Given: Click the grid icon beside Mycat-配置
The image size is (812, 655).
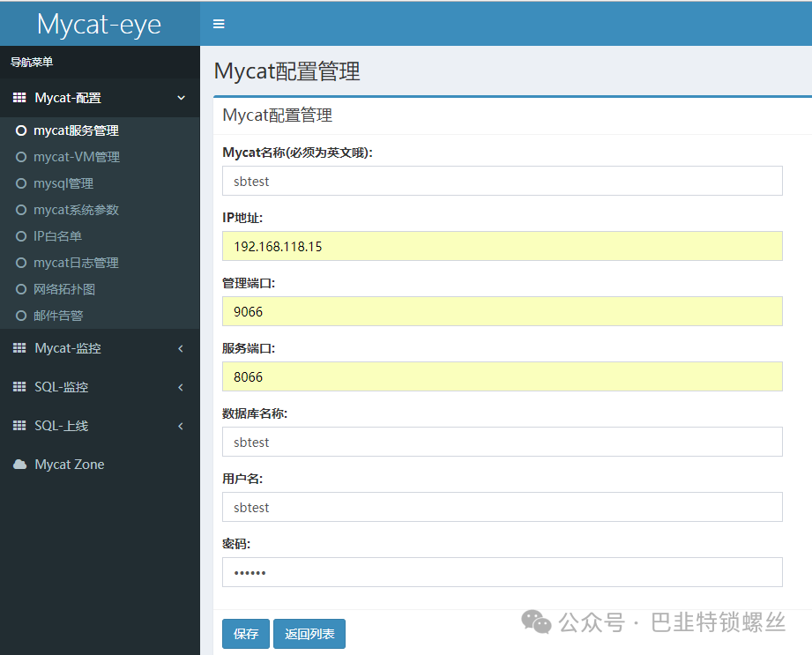Looking at the screenshot, I should tap(19, 98).
